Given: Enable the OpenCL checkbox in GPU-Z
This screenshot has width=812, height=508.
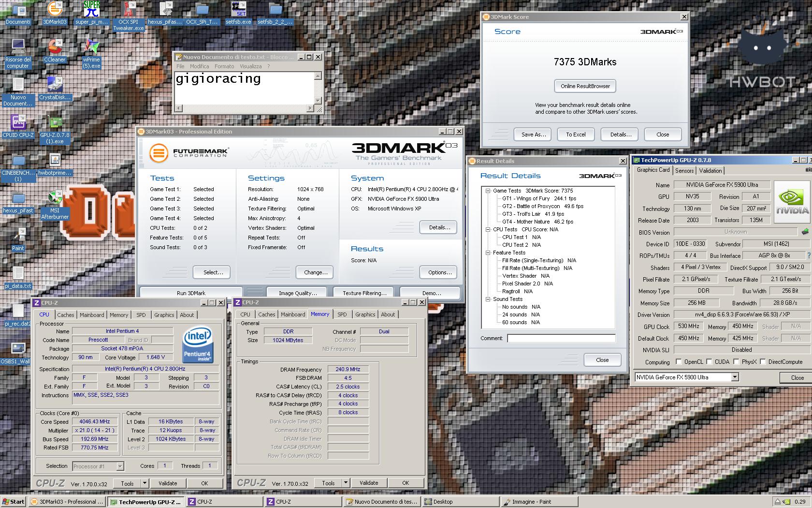Looking at the screenshot, I should coord(679,362).
